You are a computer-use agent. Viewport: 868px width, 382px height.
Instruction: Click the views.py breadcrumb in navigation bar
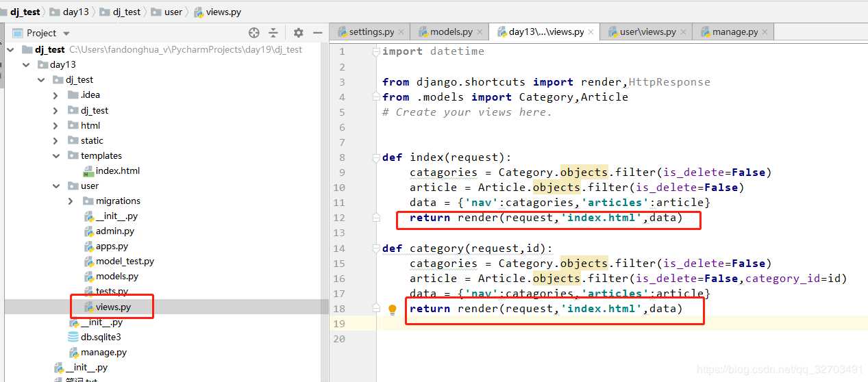[218, 12]
